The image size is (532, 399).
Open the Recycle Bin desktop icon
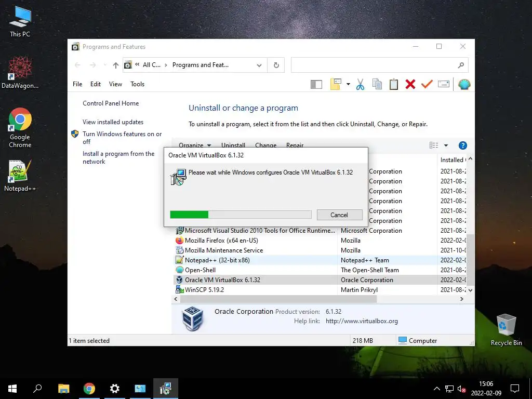tap(506, 329)
